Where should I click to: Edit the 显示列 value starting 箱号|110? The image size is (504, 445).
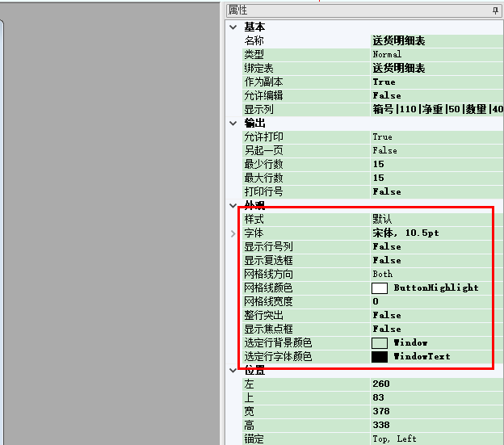(x=437, y=110)
